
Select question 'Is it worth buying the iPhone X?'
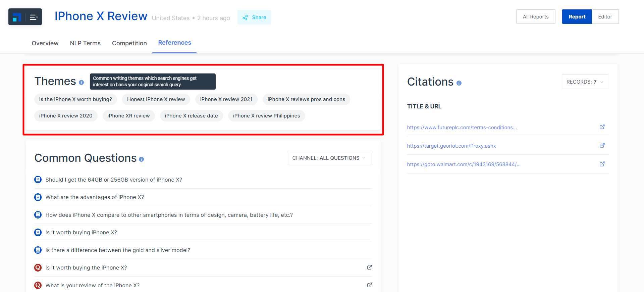[x=86, y=268]
